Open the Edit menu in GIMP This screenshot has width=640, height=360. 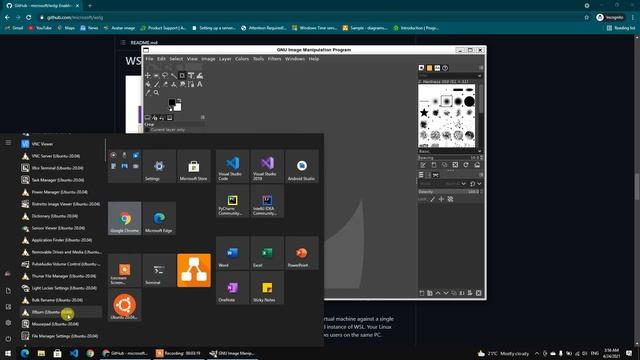tap(161, 59)
